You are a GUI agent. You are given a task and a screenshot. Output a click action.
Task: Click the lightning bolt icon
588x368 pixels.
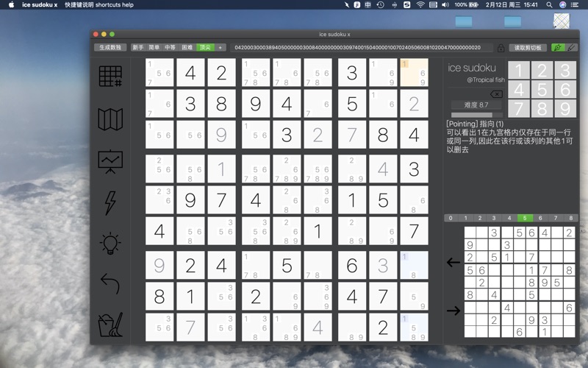point(110,203)
